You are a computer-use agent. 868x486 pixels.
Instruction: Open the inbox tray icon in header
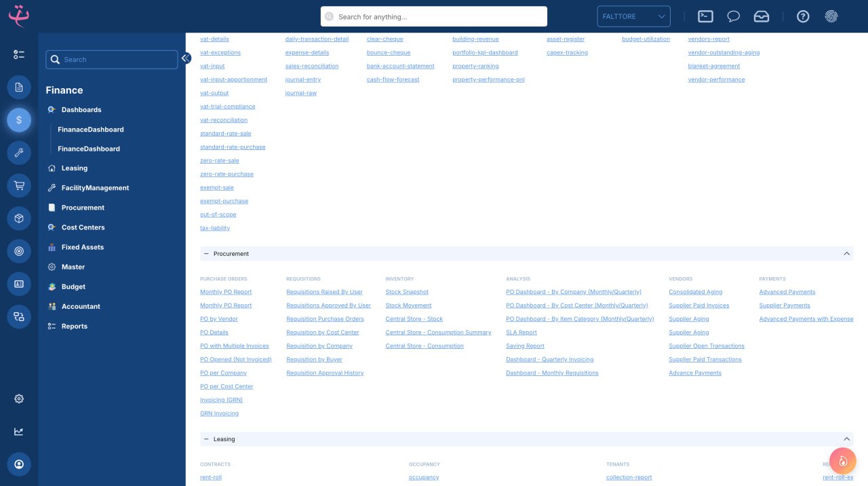(x=762, y=16)
